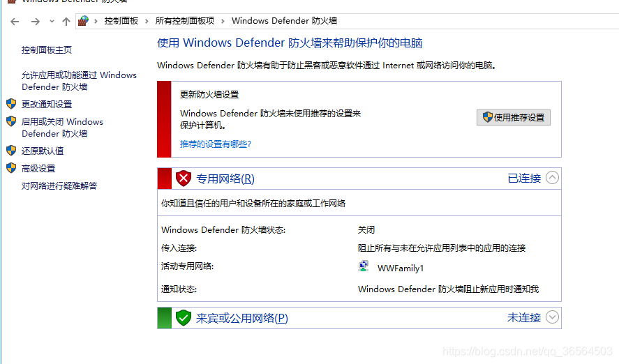Click Windows Defender 防火墙状态: label
619x364 pixels.
pyautogui.click(x=223, y=230)
